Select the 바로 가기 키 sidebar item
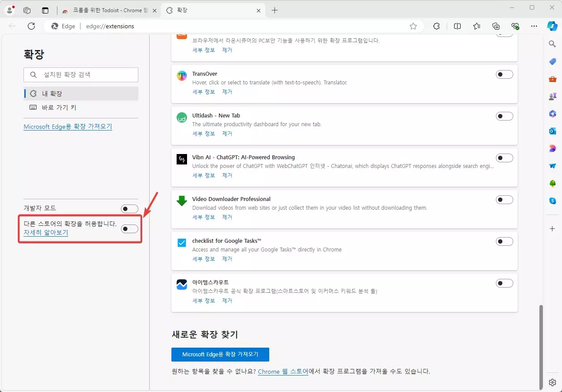Viewport: 562px width, 392px height. tap(81, 107)
